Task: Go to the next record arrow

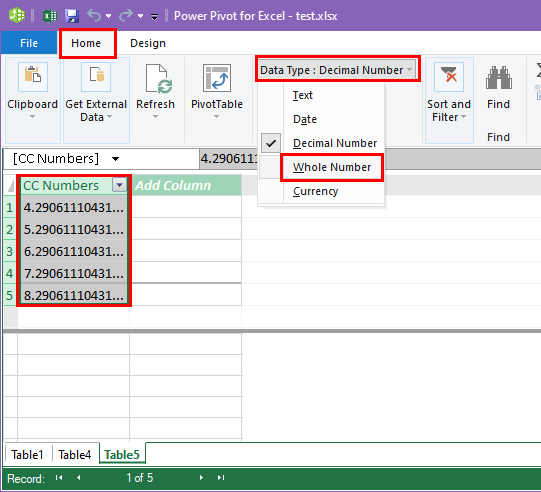Action: 201,478
